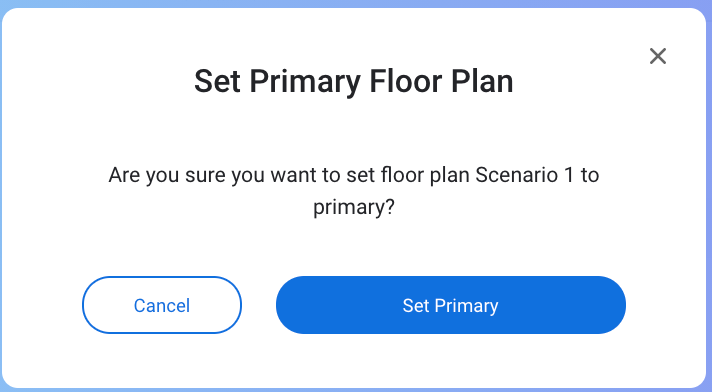Choose the solid blue Set Primary option

tap(450, 305)
